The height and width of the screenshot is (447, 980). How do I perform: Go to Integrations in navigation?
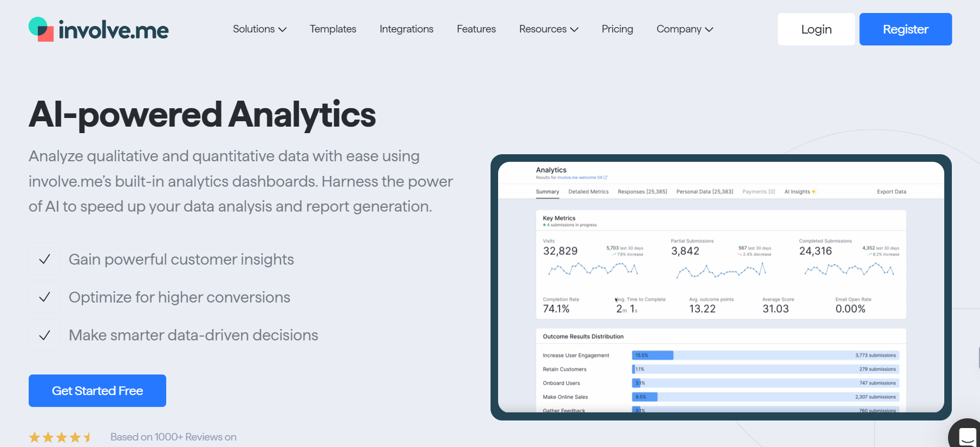(407, 29)
